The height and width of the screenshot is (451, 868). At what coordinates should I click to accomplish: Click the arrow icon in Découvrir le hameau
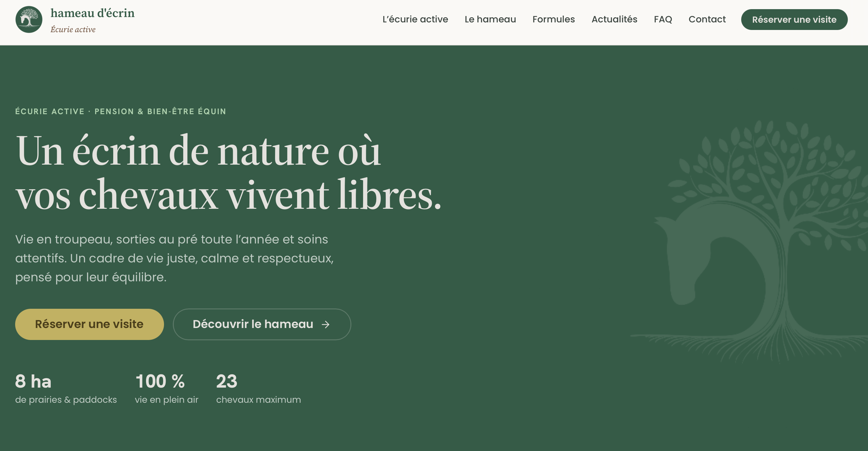click(x=325, y=324)
